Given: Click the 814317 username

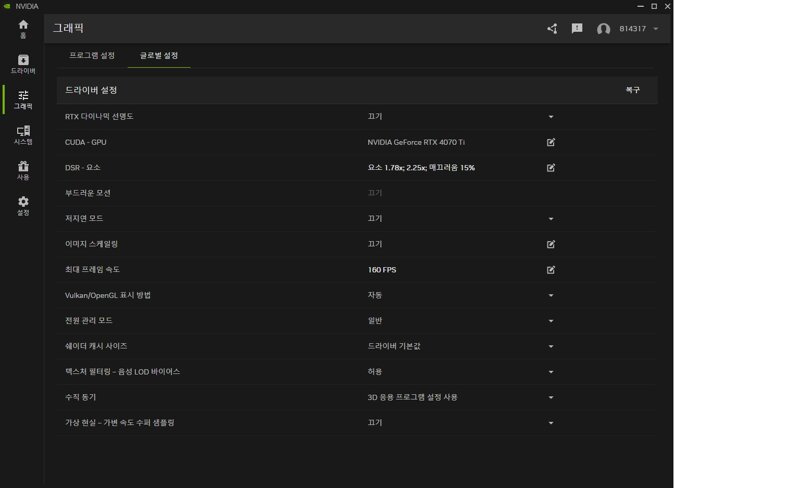Looking at the screenshot, I should 633,29.
